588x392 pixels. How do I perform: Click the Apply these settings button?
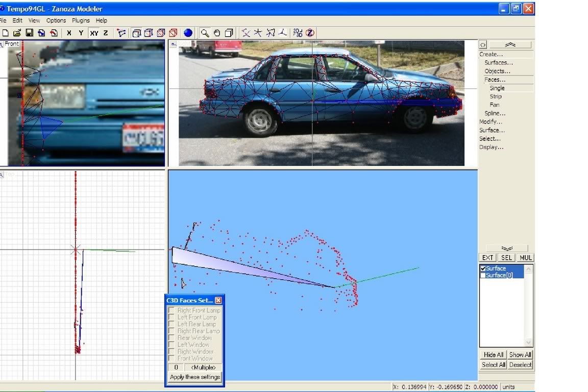click(195, 377)
